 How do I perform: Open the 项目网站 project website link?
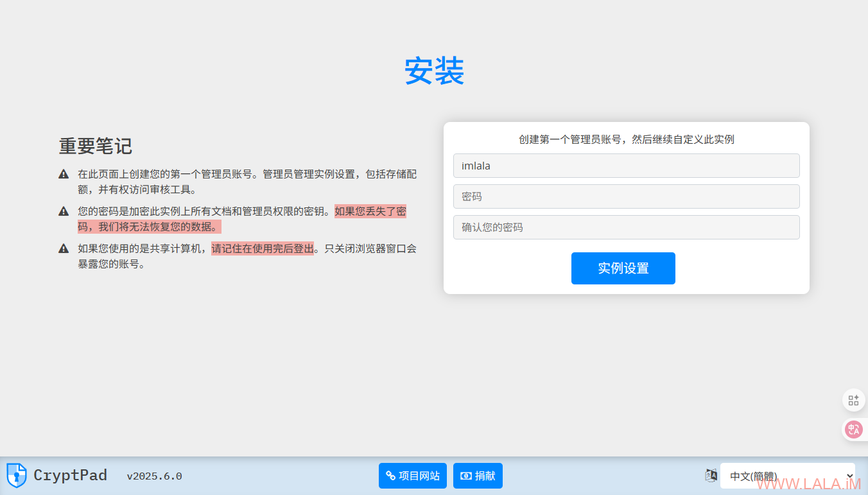(x=412, y=476)
